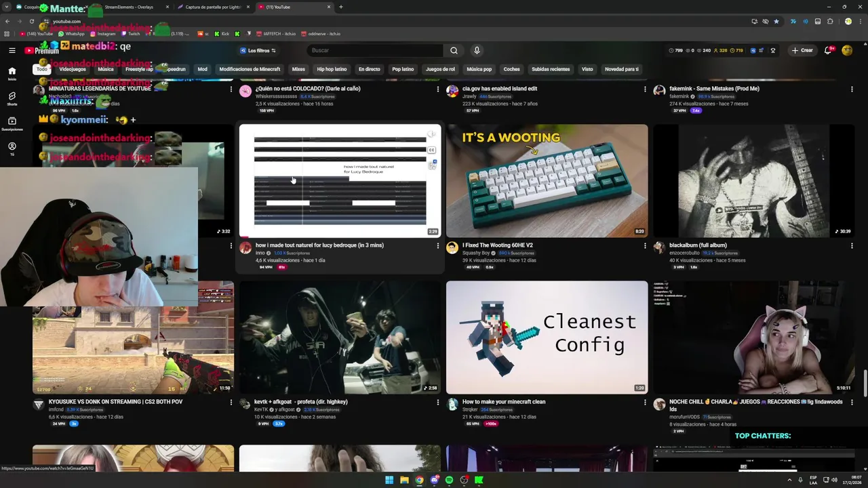
Task: Reload the page
Action: tap(31, 21)
